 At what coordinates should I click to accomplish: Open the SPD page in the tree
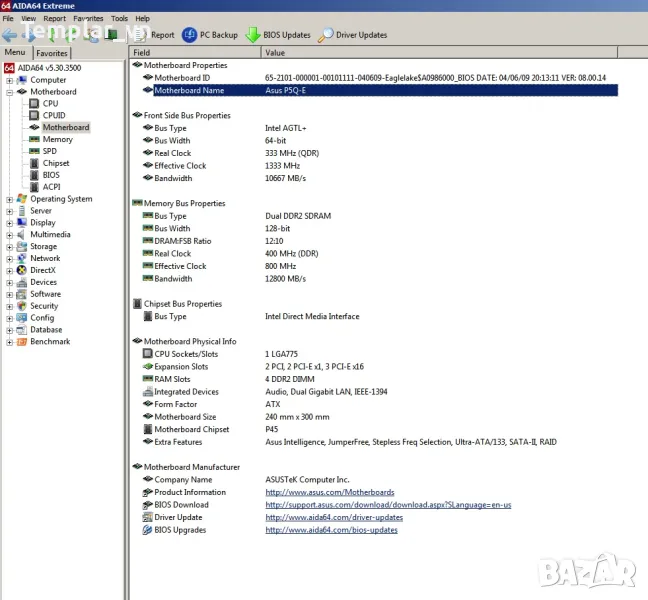49,151
